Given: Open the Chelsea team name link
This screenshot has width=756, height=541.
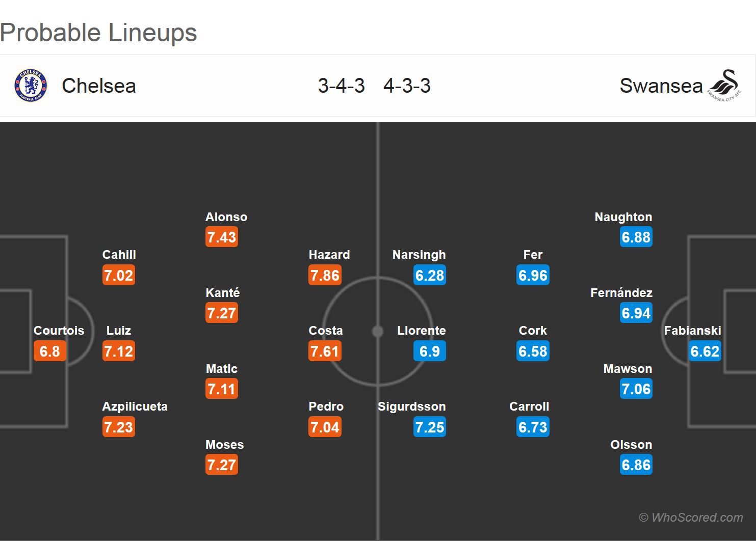Looking at the screenshot, I should pos(99,86).
